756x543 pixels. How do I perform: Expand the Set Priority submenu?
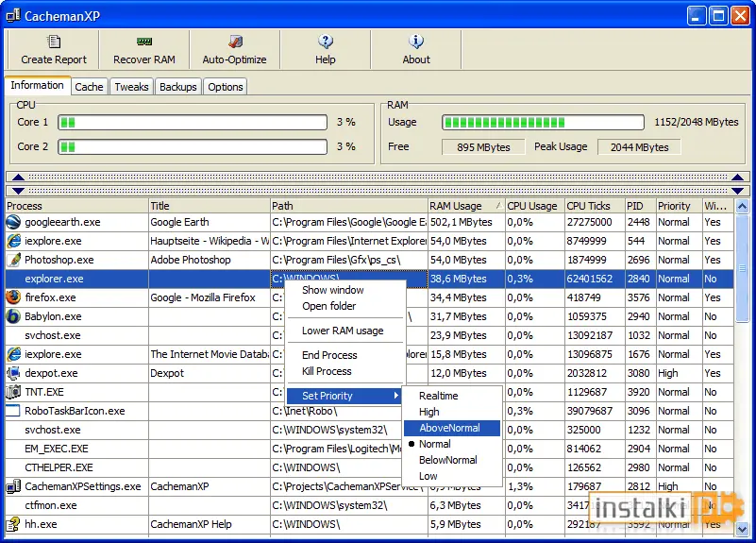pos(344,396)
